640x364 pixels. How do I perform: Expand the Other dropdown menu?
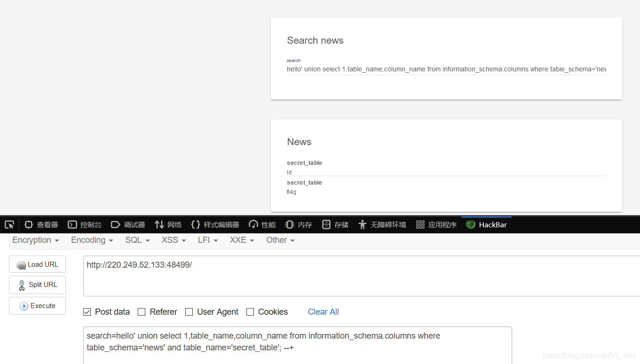(x=280, y=240)
